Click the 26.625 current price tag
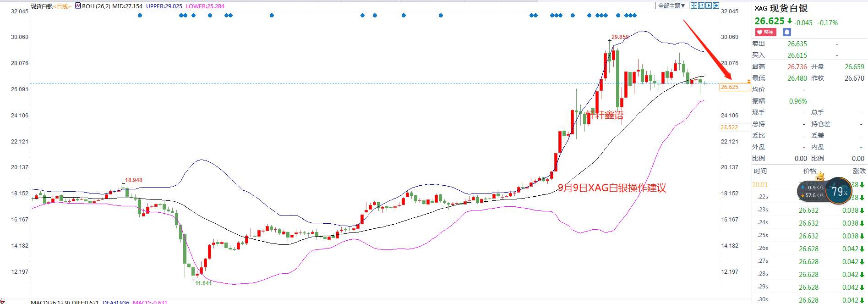The image size is (868, 304). click(735, 87)
